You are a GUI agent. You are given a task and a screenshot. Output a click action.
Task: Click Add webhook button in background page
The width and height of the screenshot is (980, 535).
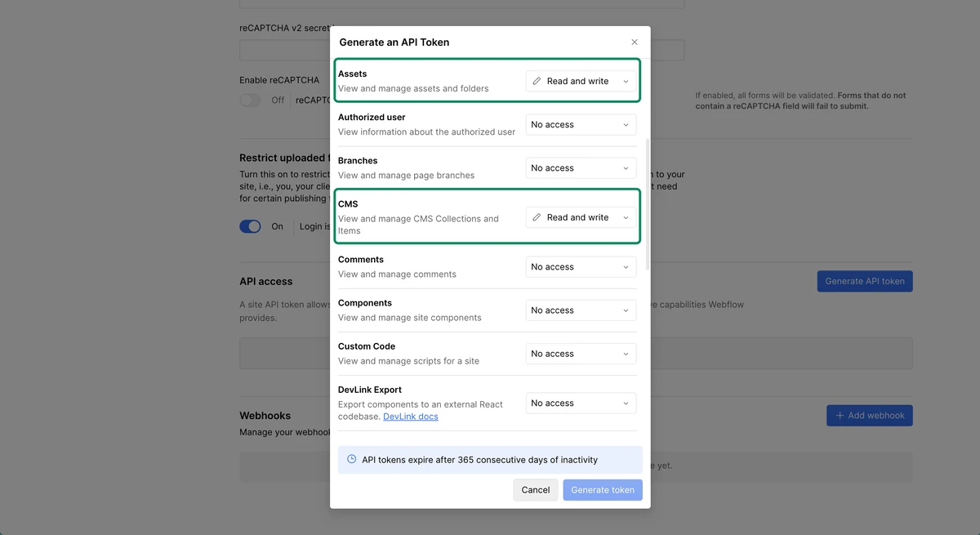coord(870,415)
